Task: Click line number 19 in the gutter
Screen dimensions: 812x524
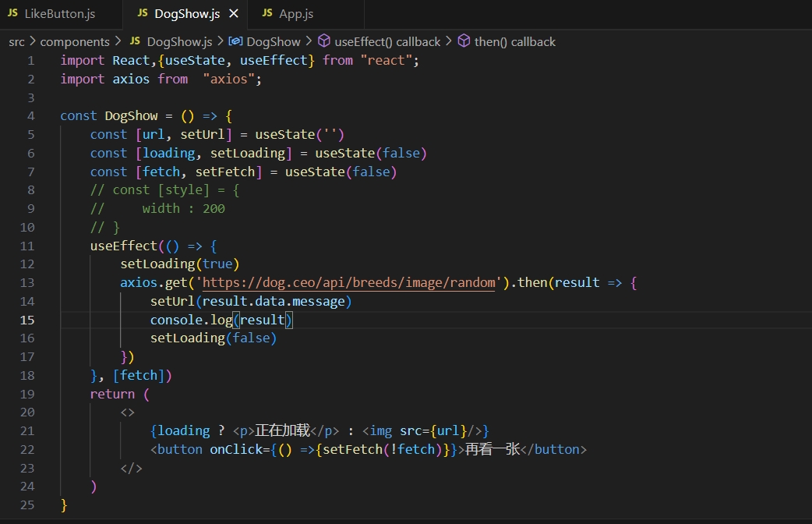Action: tap(27, 395)
